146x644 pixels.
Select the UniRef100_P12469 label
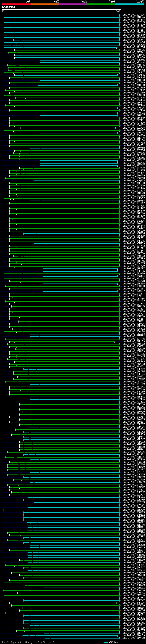point(133,87)
